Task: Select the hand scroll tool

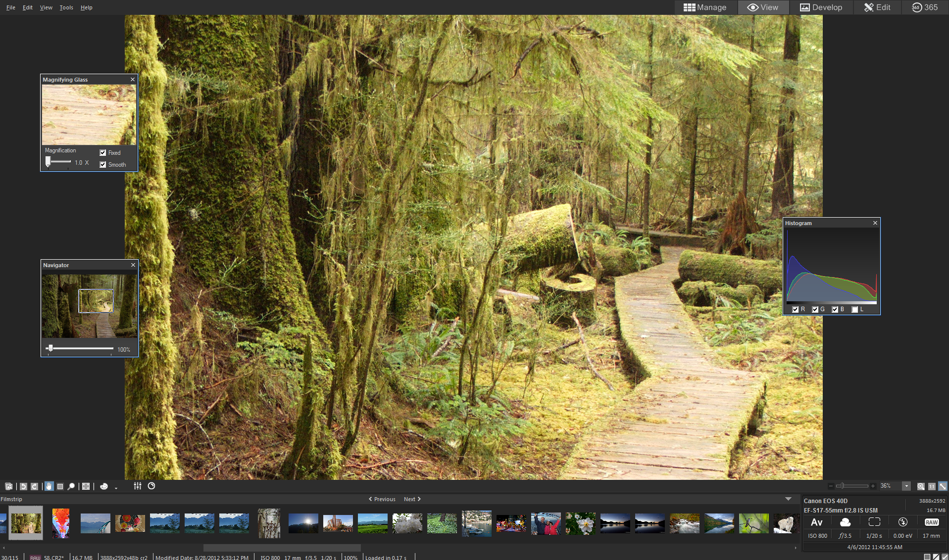Action: pyautogui.click(x=49, y=486)
